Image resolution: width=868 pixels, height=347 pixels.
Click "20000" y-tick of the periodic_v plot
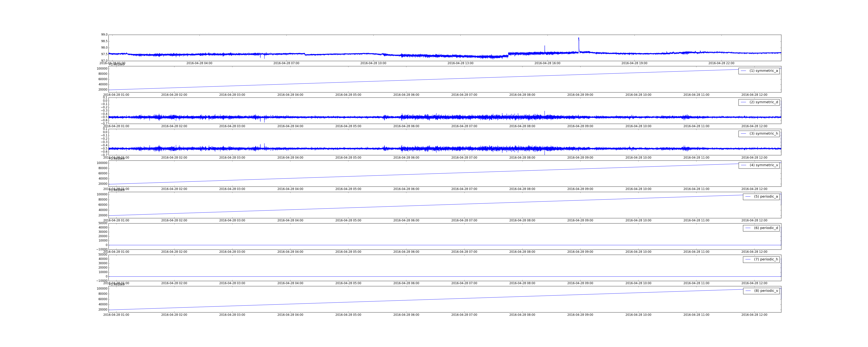(103, 310)
